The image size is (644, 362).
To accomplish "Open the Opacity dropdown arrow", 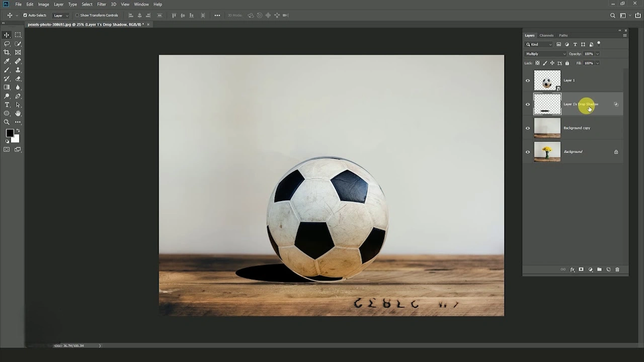I will (x=597, y=54).
